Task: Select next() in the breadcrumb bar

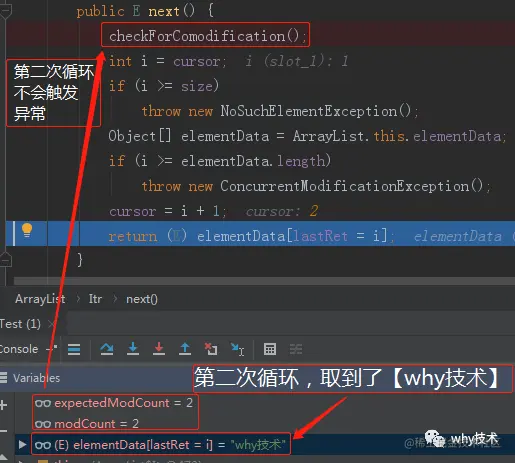Action: tap(142, 299)
